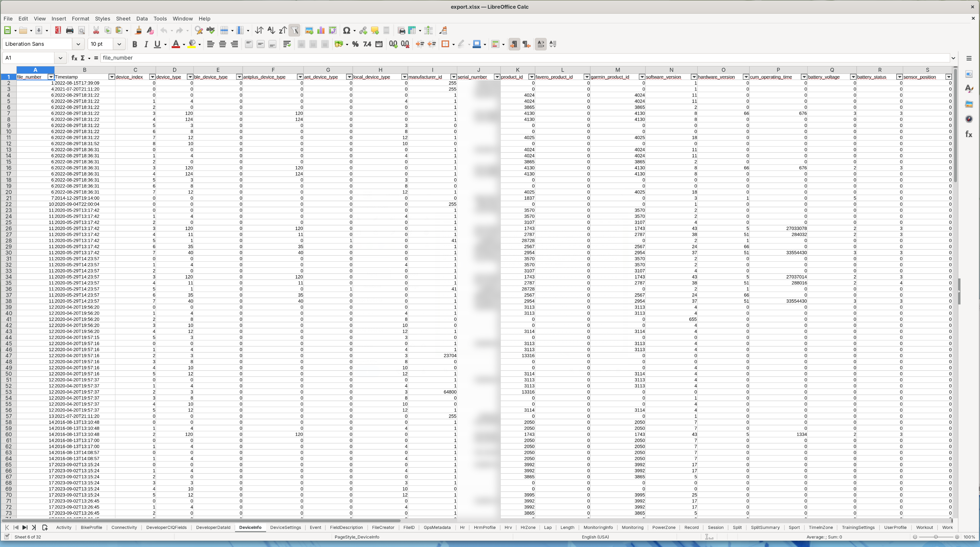Open Print Preview from toolbar
Viewport: 980px width, 547px height.
(x=81, y=30)
